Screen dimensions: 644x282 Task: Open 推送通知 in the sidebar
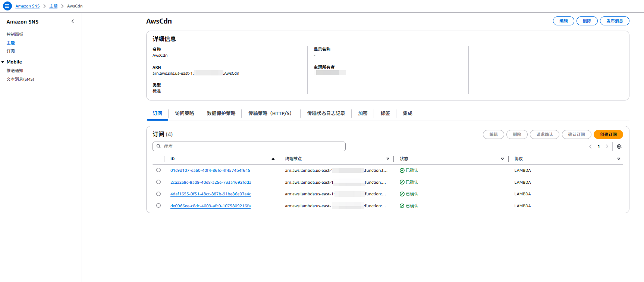15,71
